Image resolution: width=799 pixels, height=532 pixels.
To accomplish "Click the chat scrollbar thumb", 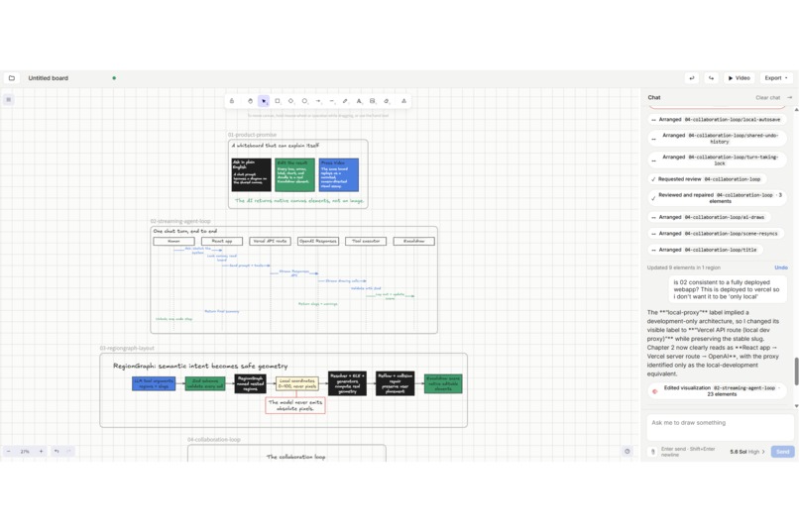I will pyautogui.click(x=796, y=372).
